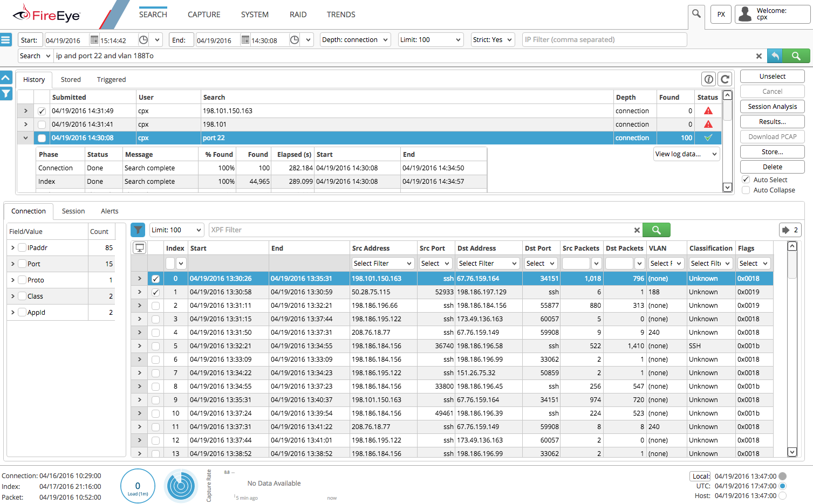Click the blue undo arrow search button

(775, 56)
